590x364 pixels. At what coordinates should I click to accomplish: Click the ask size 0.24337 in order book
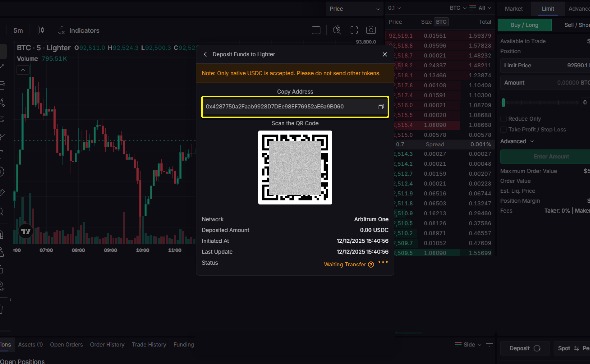(435, 65)
